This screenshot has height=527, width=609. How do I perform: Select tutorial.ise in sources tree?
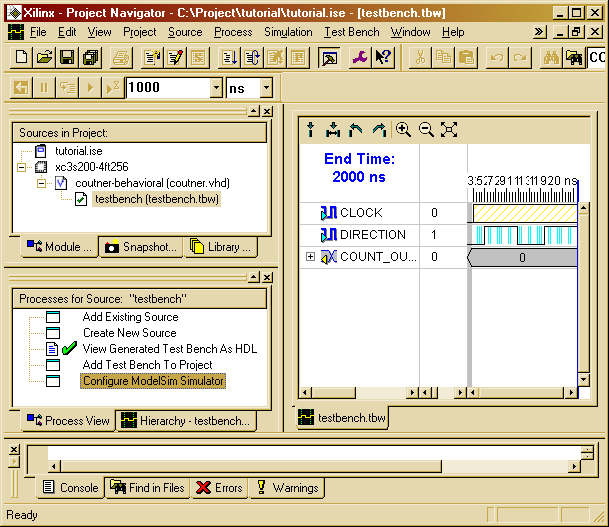coord(79,151)
